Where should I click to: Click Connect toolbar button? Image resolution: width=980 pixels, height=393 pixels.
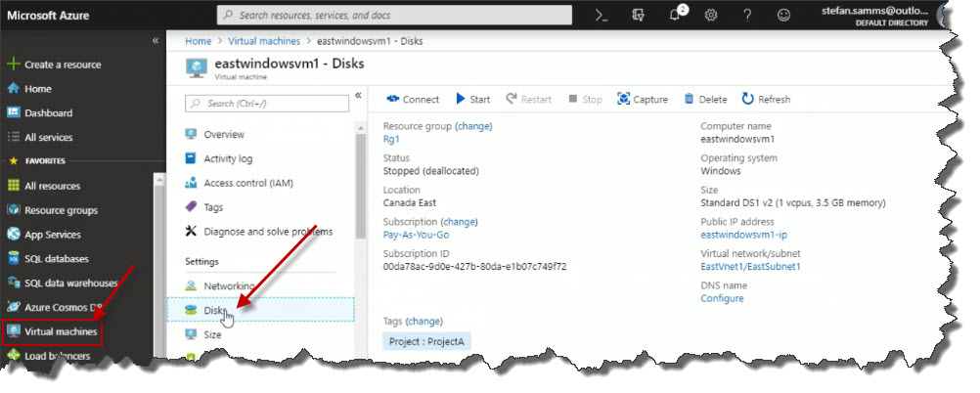click(x=413, y=100)
